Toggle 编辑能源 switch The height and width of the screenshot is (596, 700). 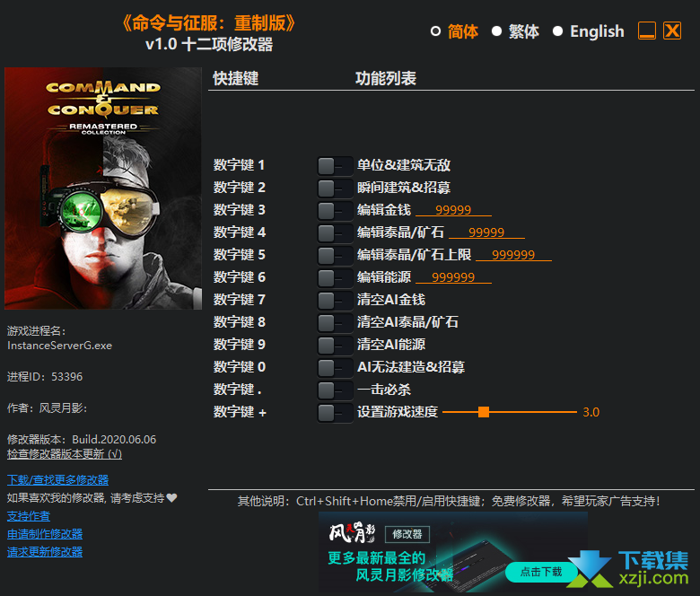coord(335,277)
